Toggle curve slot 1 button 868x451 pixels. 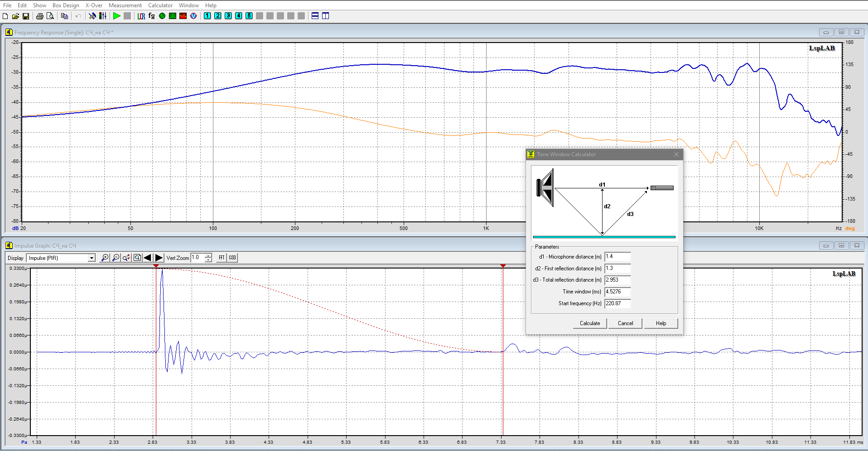point(207,16)
